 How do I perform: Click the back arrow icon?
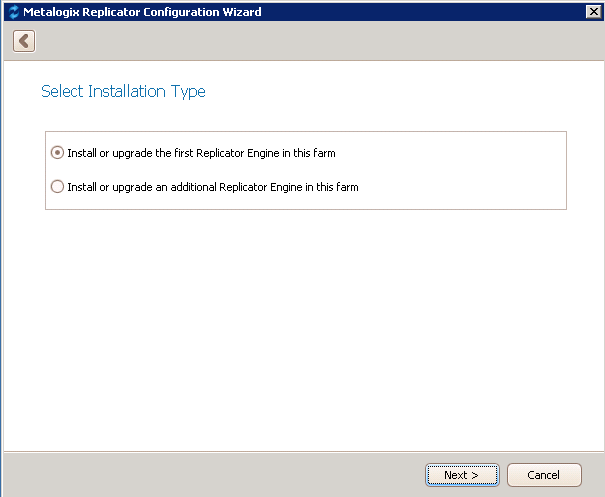tap(23, 41)
